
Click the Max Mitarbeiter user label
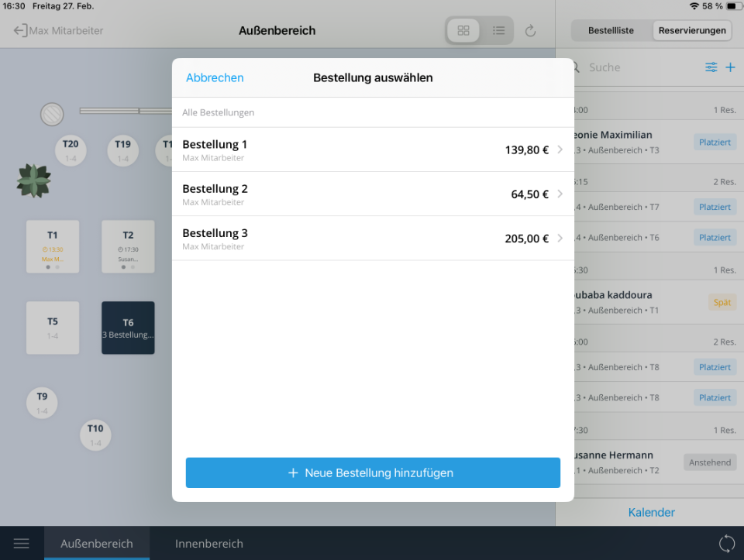(66, 31)
